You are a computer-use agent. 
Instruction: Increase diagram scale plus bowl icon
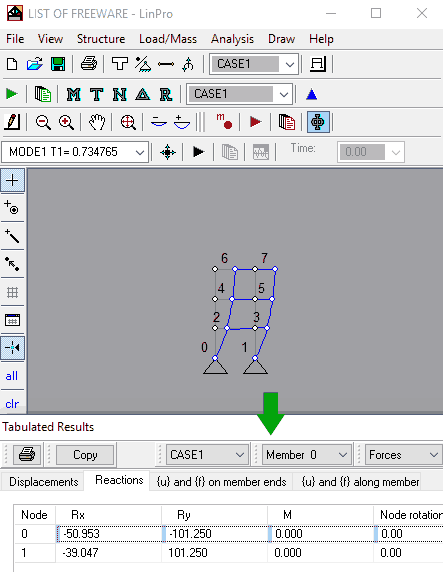pyautogui.click(x=182, y=122)
